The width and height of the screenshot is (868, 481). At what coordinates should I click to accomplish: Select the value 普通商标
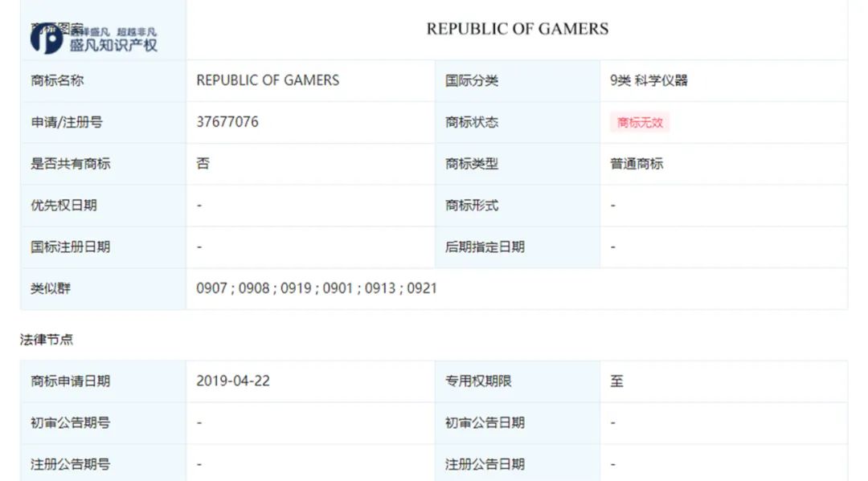click(x=637, y=164)
